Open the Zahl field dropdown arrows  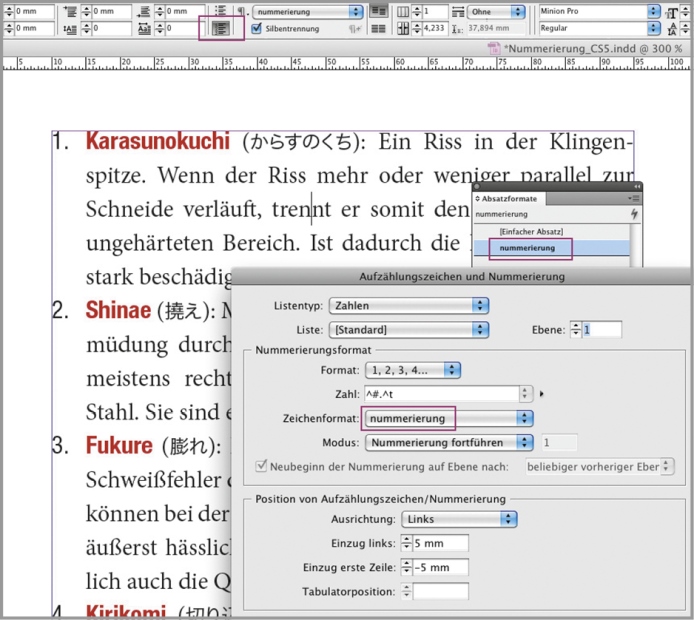click(x=525, y=393)
